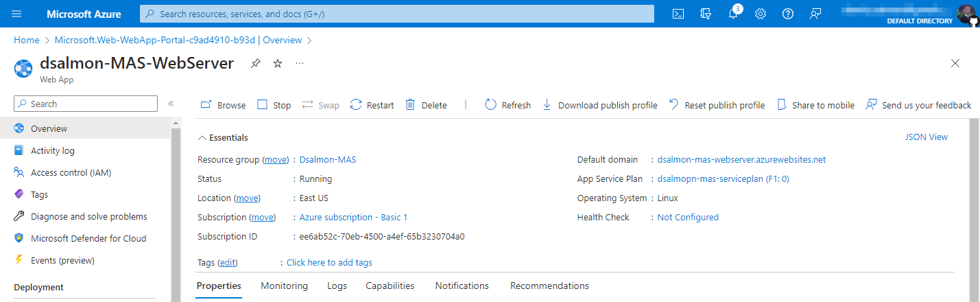The width and height of the screenshot is (980, 302).
Task: Download publish profile
Action: 600,105
